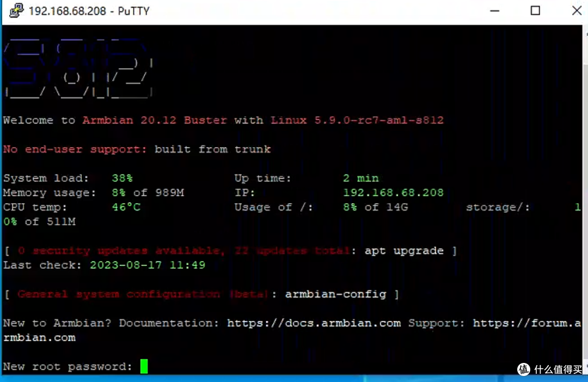Maximize the PuTTY window
Image resolution: width=588 pixels, height=382 pixels.
(x=535, y=11)
